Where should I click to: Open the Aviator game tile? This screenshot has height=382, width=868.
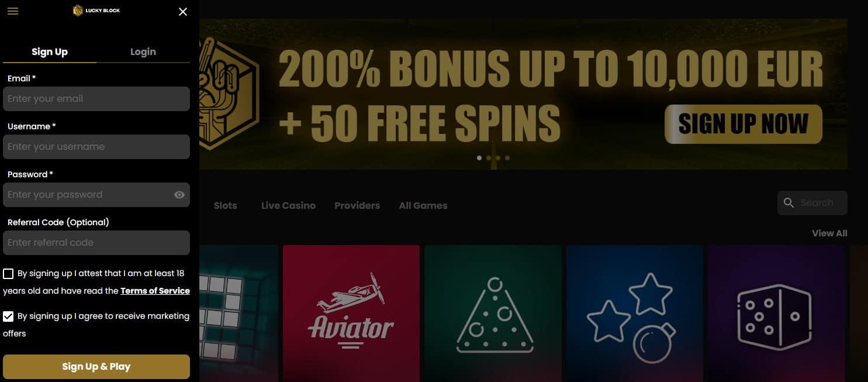[351, 314]
